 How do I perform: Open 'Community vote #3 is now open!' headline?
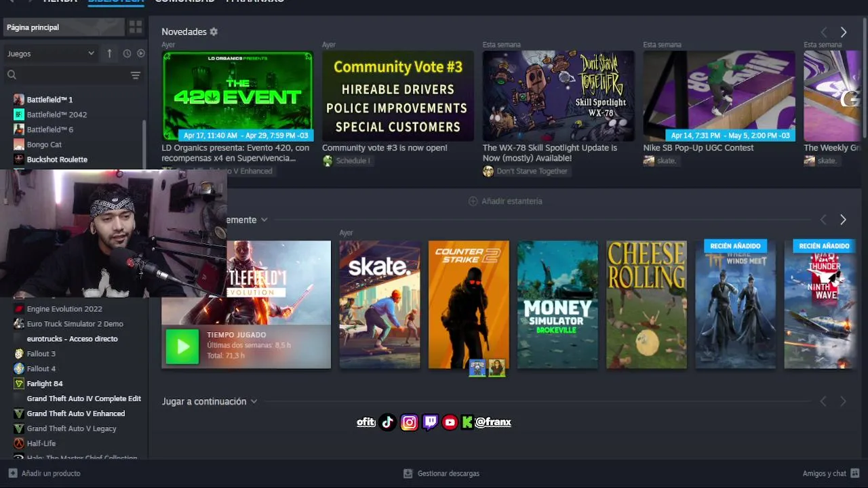point(384,148)
